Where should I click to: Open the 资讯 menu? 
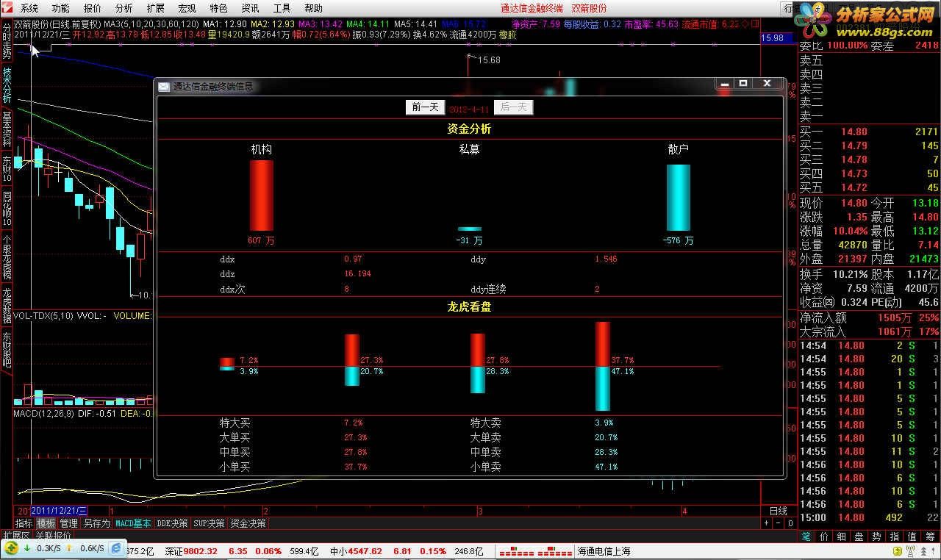point(250,8)
